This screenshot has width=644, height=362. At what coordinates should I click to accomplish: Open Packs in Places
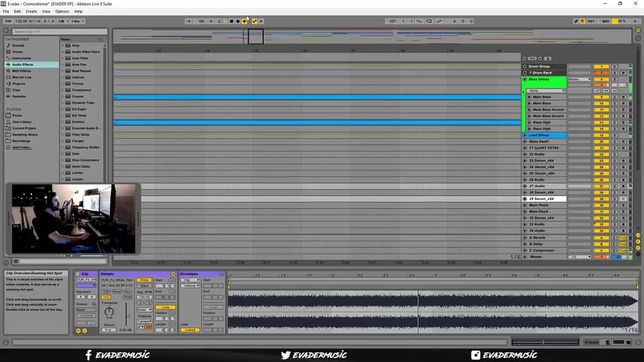tap(17, 115)
